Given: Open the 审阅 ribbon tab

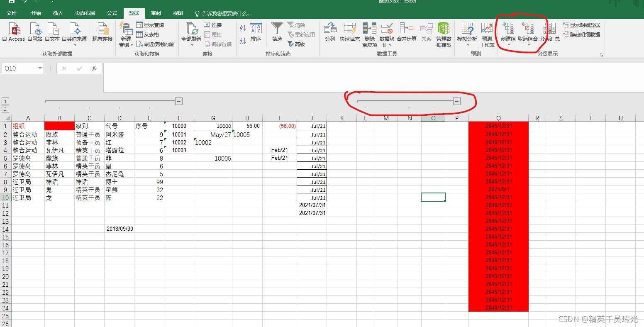Looking at the screenshot, I should [x=156, y=13].
